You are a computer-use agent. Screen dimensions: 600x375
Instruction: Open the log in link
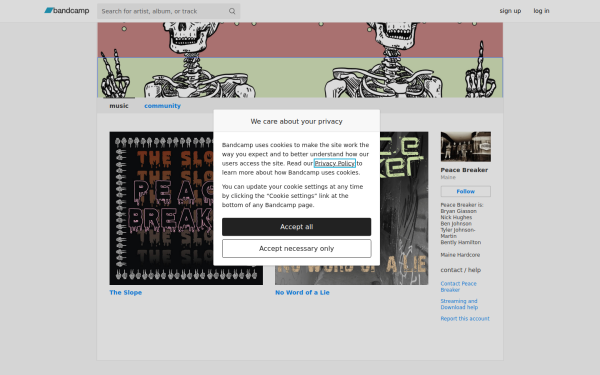tap(541, 11)
